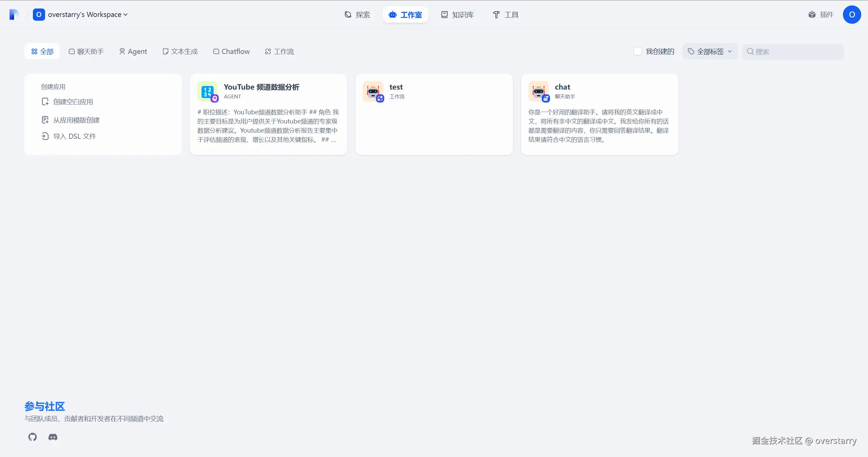Click 创建空白应用 to create blank app
This screenshot has height=457, width=868.
73,101
